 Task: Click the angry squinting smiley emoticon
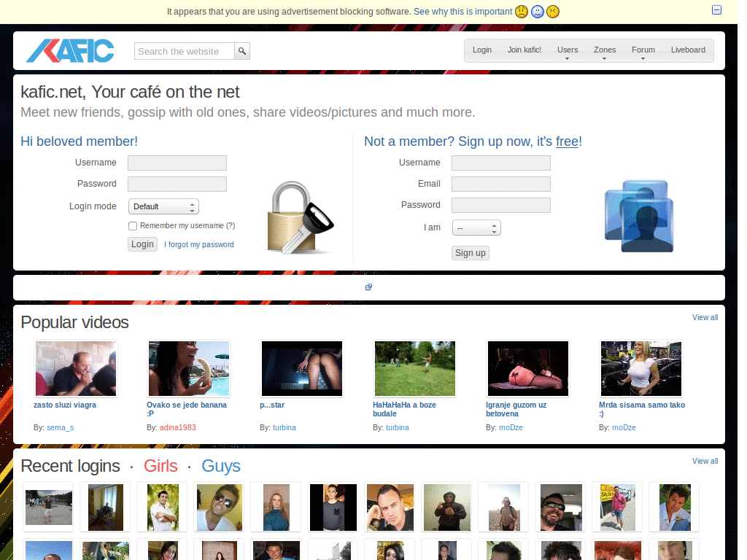(553, 12)
